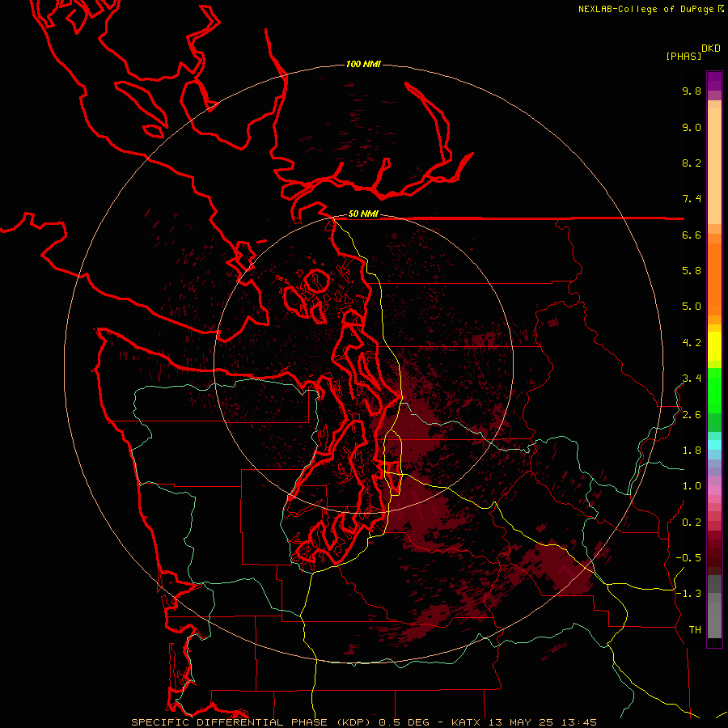This screenshot has width=728, height=728.
Task: Click the [PHAS] legend heading
Action: pos(684,57)
